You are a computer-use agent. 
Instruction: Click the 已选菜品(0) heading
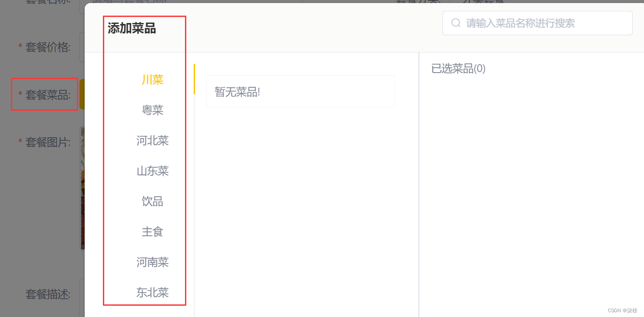[458, 69]
